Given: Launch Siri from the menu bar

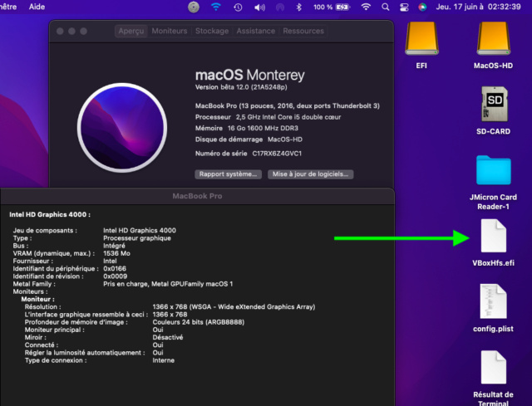Looking at the screenshot, I should click(x=422, y=7).
